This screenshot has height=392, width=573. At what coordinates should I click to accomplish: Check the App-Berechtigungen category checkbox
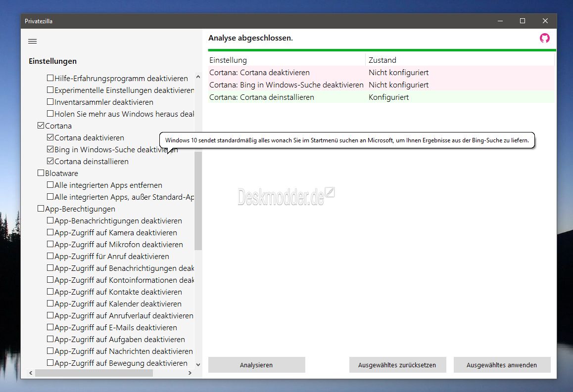tap(41, 209)
